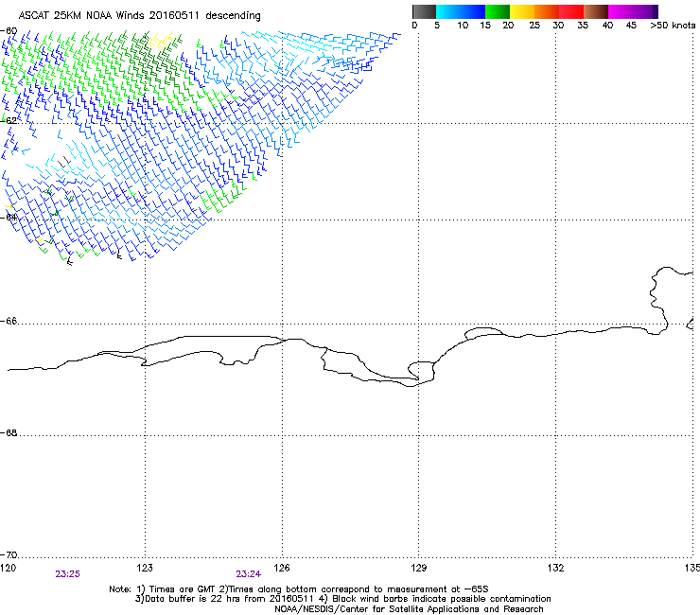Viewport: 700px width, 615px height.
Task: Click the longitude label '126'
Action: point(282,568)
